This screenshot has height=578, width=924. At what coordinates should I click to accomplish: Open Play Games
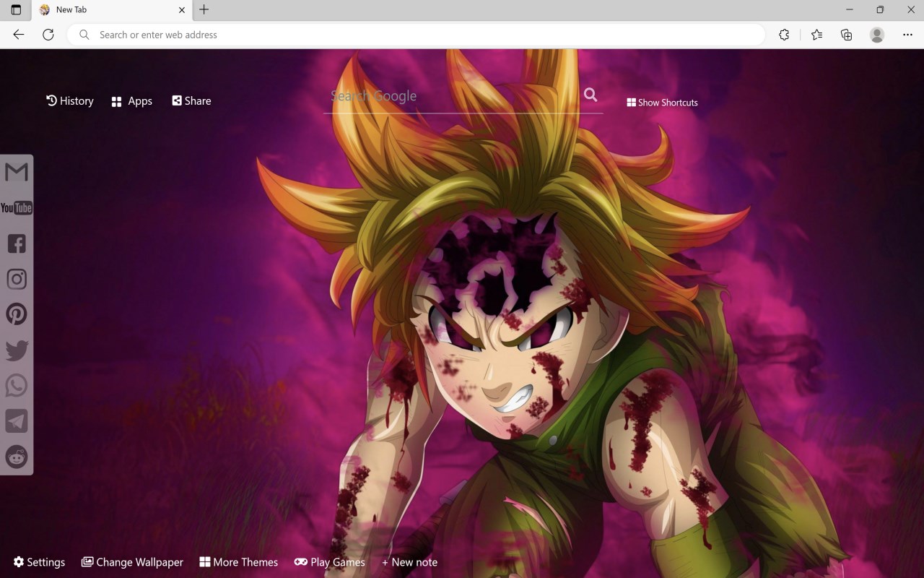pyautogui.click(x=330, y=562)
